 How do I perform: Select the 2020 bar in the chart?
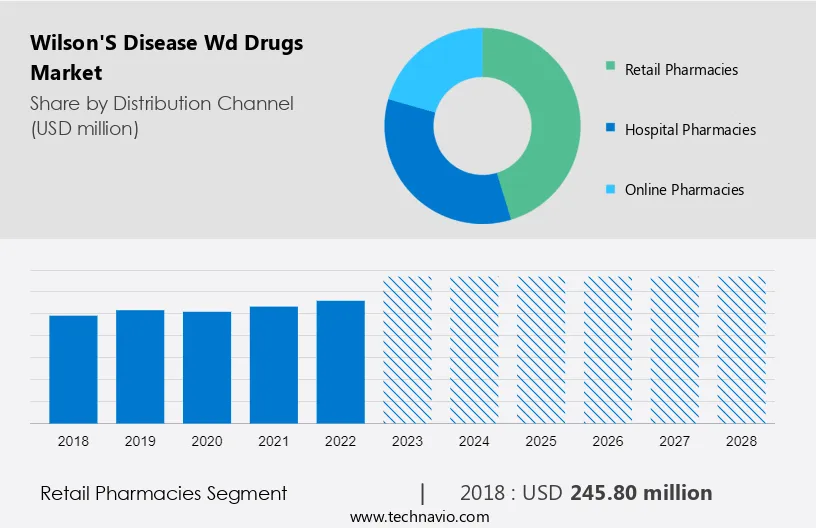(207, 367)
